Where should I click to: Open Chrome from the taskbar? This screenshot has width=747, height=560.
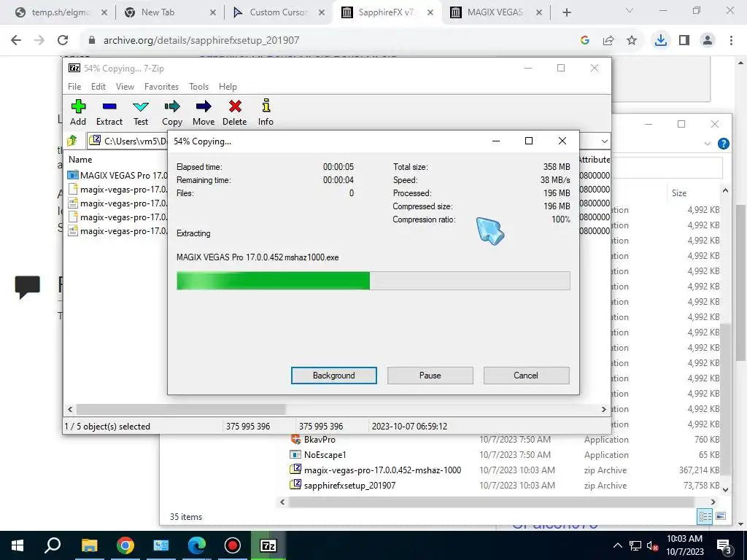125,545
